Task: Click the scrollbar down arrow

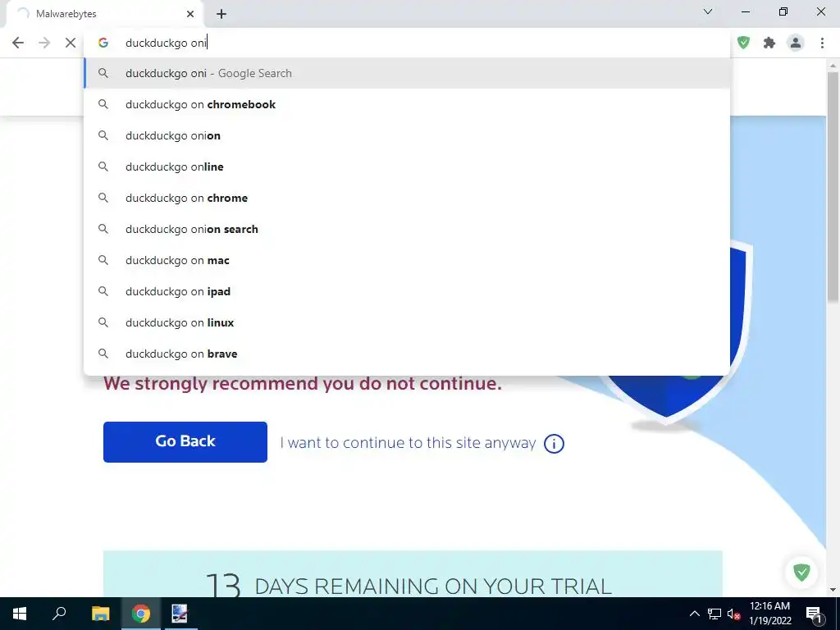Action: click(833, 590)
